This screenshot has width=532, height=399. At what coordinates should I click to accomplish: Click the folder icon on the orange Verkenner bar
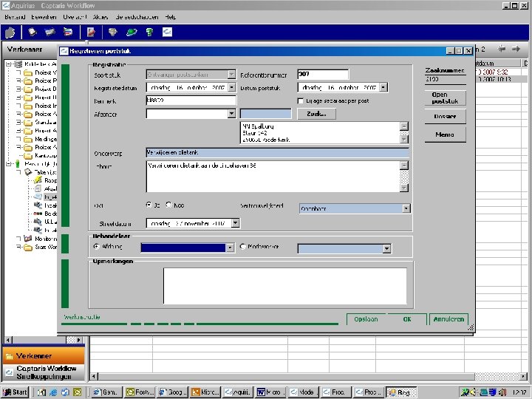(x=9, y=356)
